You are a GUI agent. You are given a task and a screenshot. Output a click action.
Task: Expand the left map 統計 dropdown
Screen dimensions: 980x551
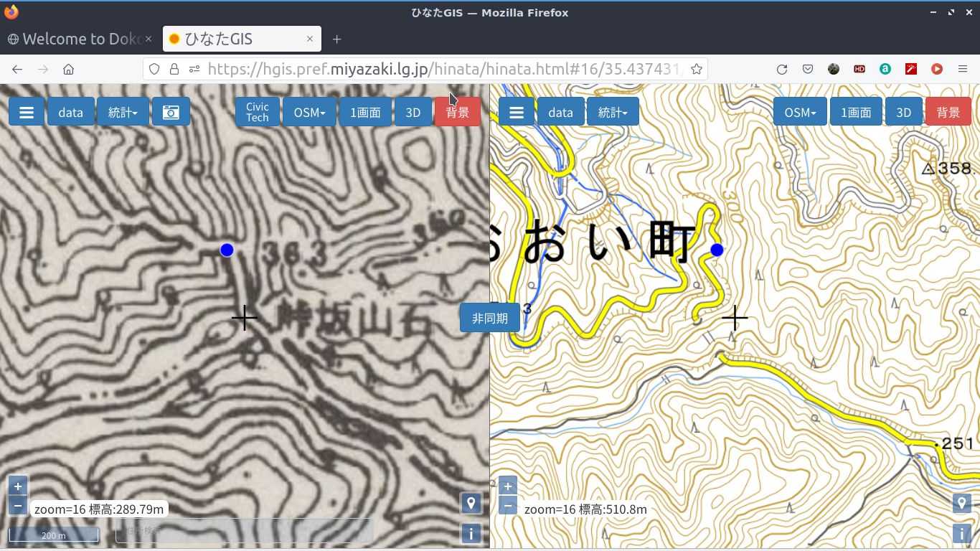click(x=123, y=113)
